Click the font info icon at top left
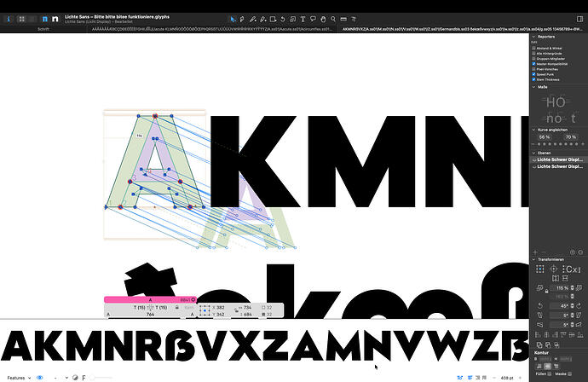588x382 pixels. [x=9, y=19]
